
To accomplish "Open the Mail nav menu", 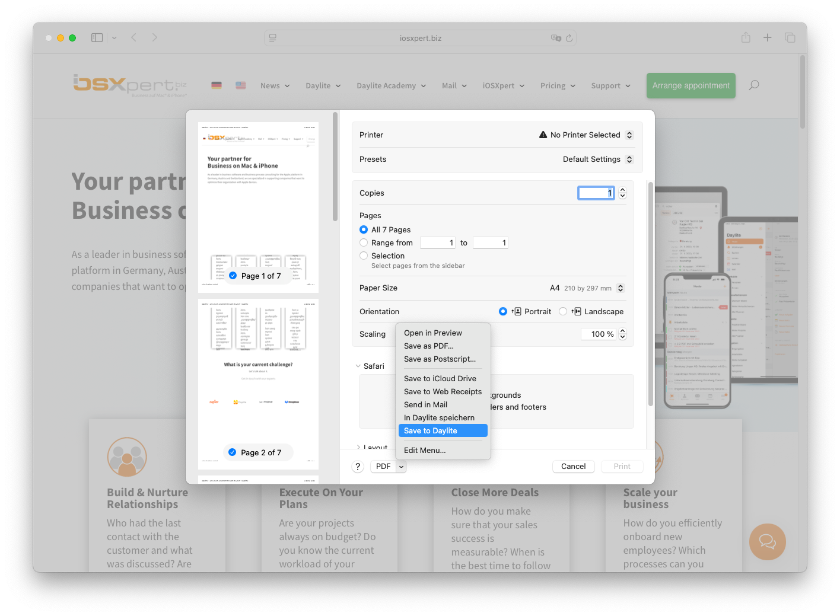I will (x=454, y=85).
